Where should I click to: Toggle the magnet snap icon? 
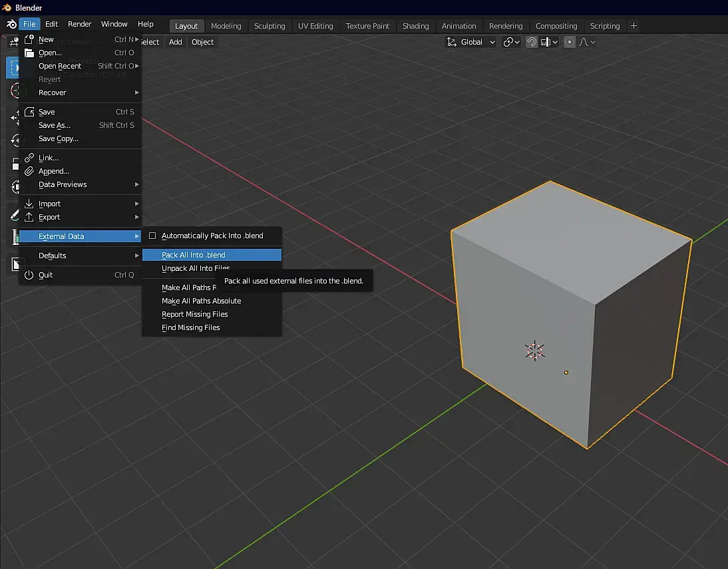tap(532, 42)
